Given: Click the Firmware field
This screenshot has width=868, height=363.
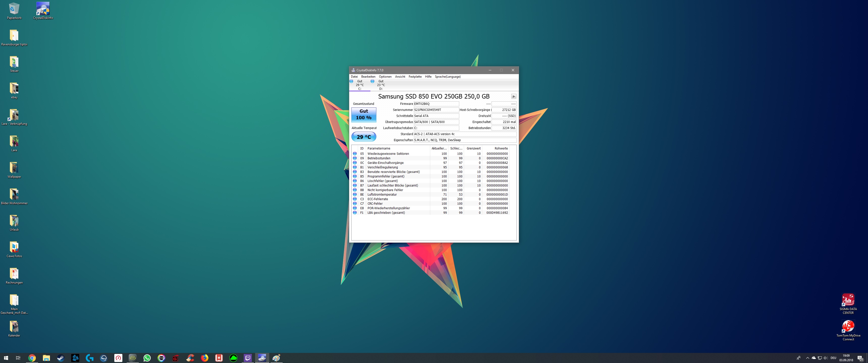Looking at the screenshot, I should pos(436,104).
